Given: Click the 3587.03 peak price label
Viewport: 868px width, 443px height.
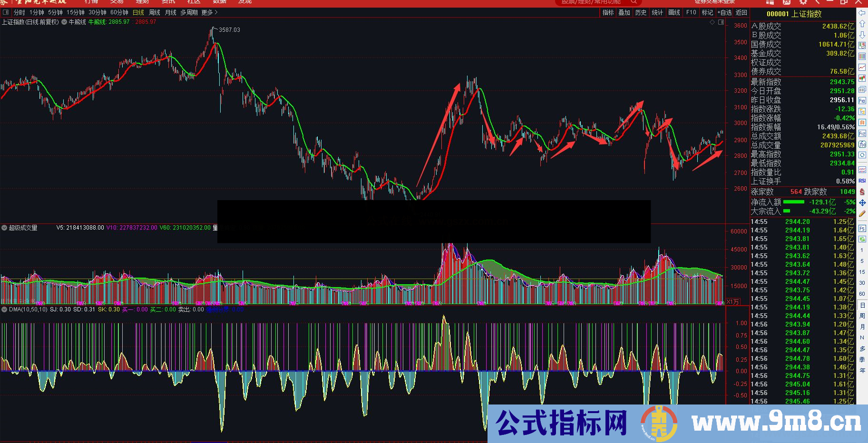Looking at the screenshot, I should click(x=229, y=30).
